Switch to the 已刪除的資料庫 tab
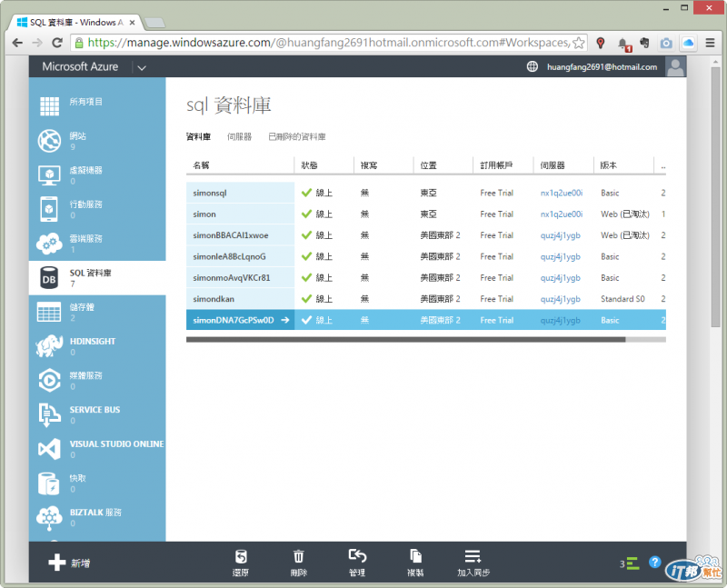This screenshot has width=727, height=588. [x=297, y=137]
